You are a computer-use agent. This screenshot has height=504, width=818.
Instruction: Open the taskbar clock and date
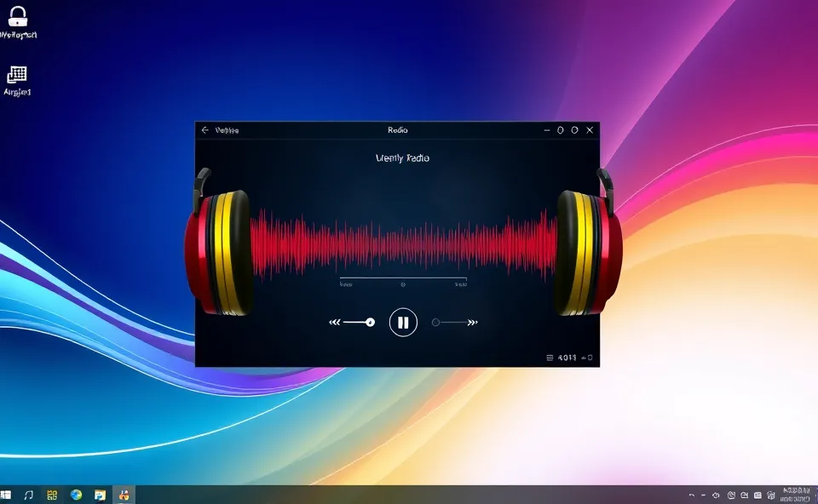click(x=796, y=495)
